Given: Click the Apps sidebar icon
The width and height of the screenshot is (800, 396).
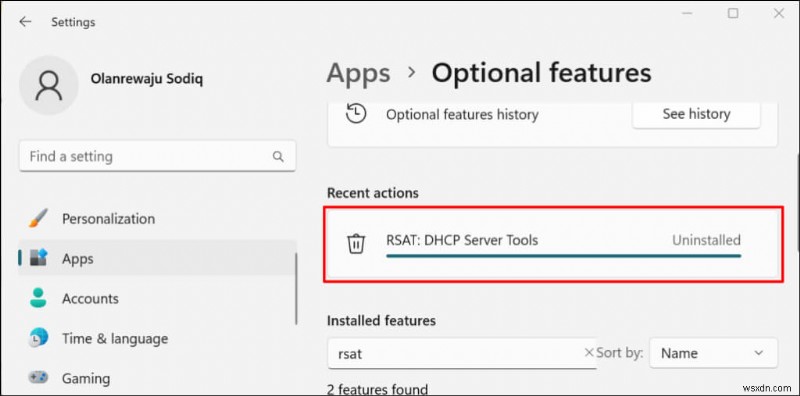Looking at the screenshot, I should 38,258.
